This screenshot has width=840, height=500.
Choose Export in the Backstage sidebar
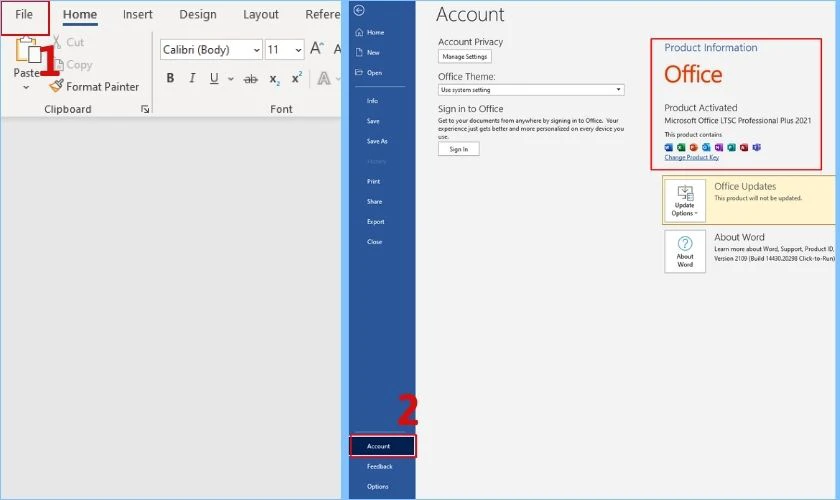(376, 222)
